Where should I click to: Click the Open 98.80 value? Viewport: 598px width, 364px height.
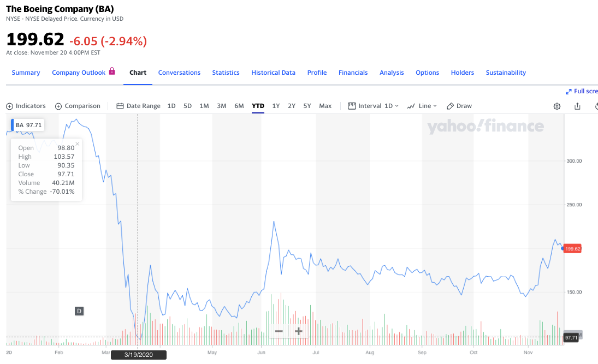(66, 148)
